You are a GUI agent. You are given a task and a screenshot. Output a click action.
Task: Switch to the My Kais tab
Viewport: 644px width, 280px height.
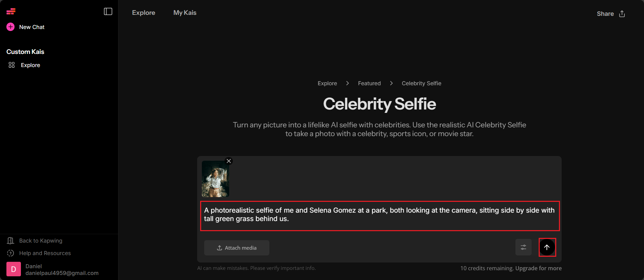(x=185, y=13)
